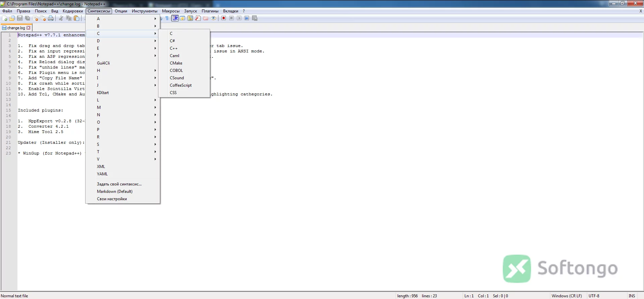Click the Close document toolbar icon
This screenshot has height=299, width=644.
pyautogui.click(x=36, y=18)
